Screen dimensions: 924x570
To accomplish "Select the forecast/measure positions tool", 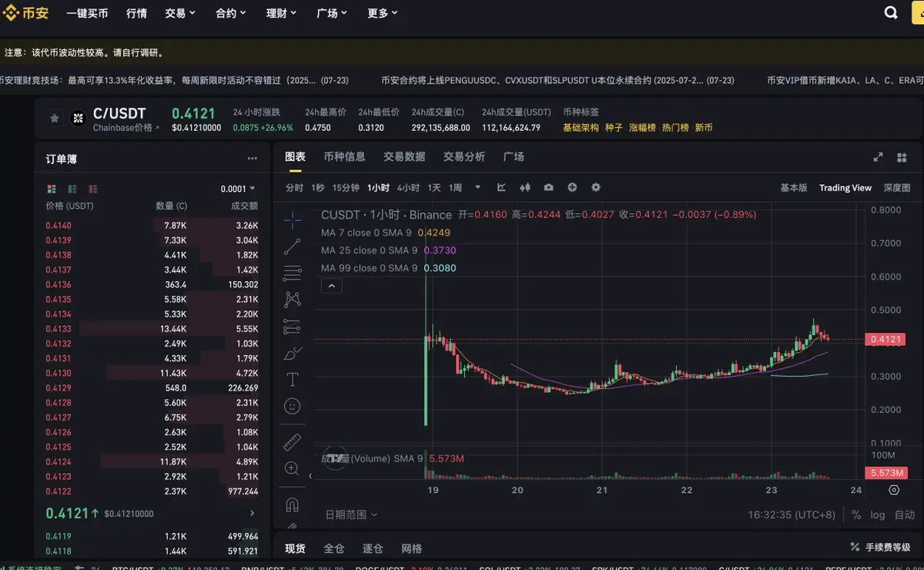I will (x=293, y=327).
